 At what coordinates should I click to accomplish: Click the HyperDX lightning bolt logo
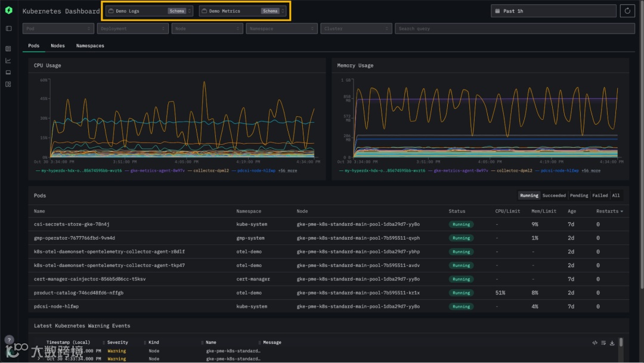[x=8, y=10]
